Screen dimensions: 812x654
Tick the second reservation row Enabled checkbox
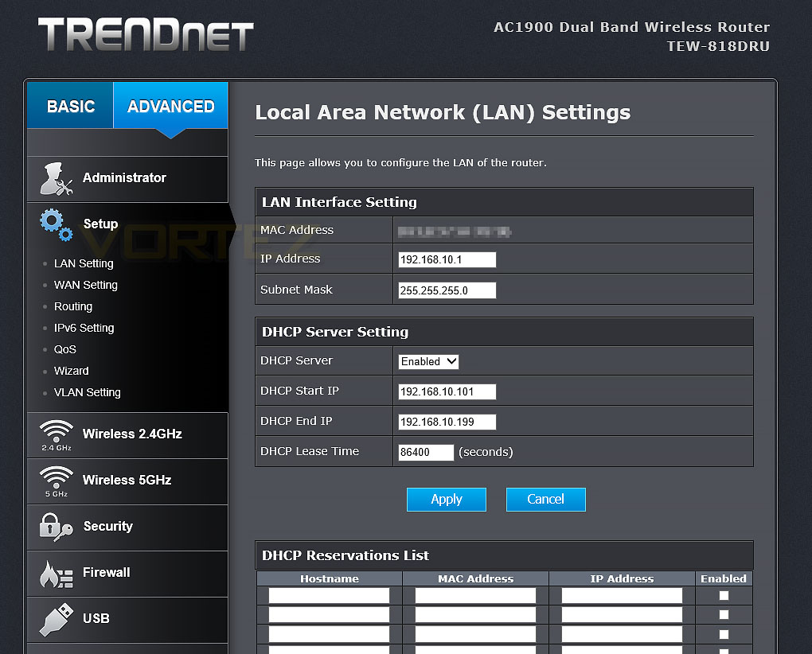click(x=724, y=615)
